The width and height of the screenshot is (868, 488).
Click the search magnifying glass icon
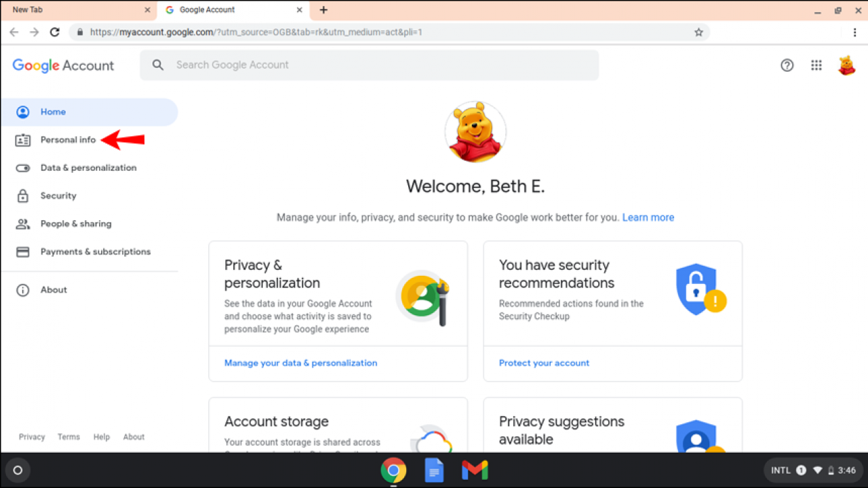(158, 65)
